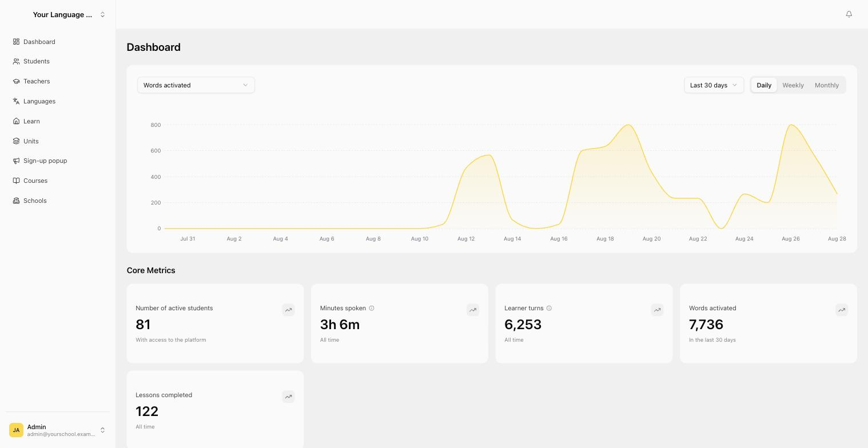The width and height of the screenshot is (868, 448).
Task: Switch chart to Monthly view
Action: click(827, 85)
